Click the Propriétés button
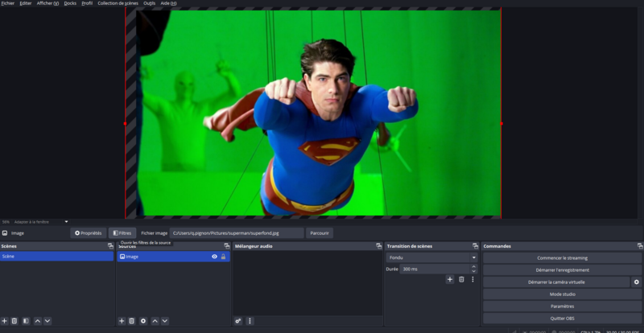Image resolution: width=644 pixels, height=333 pixels. [89, 232]
